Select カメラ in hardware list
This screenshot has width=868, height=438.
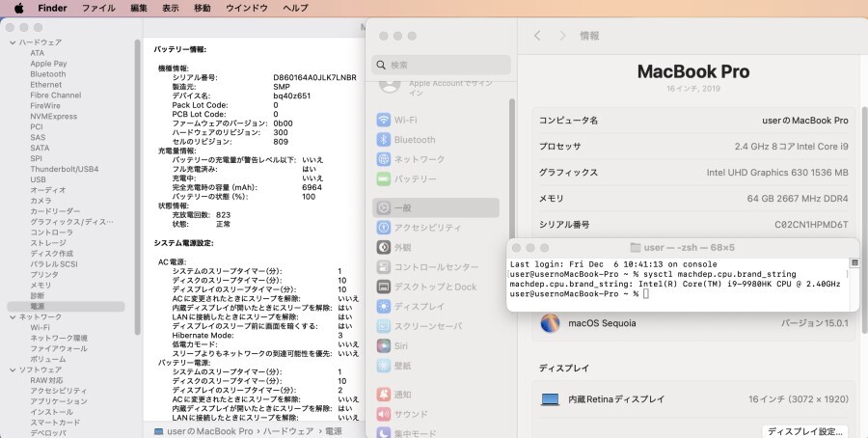(x=41, y=201)
